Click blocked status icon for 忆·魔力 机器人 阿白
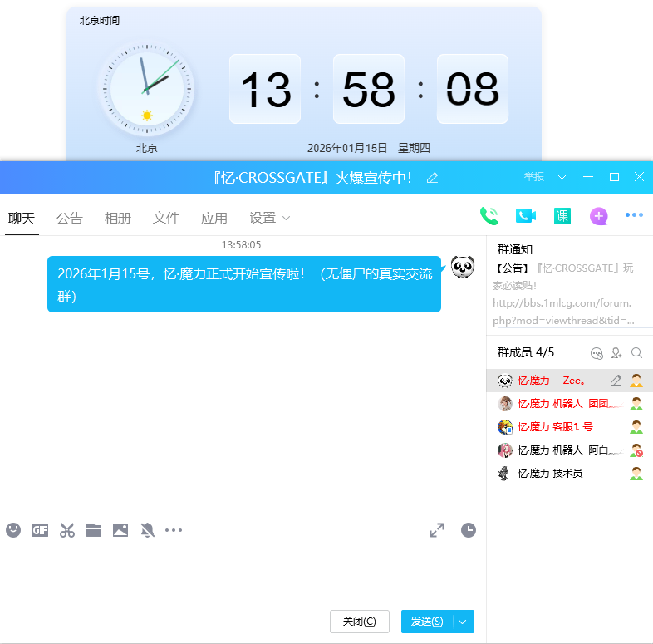Image resolution: width=653 pixels, height=644 pixels. (636, 450)
